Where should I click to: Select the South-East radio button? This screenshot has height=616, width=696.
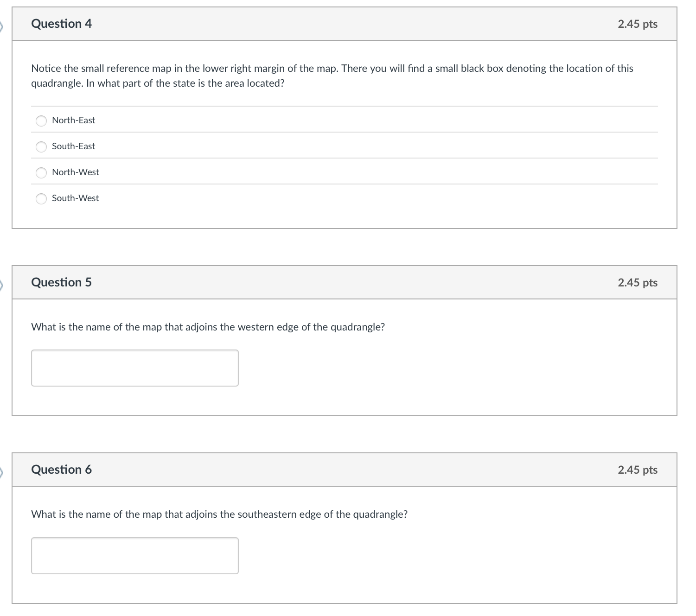tap(41, 146)
